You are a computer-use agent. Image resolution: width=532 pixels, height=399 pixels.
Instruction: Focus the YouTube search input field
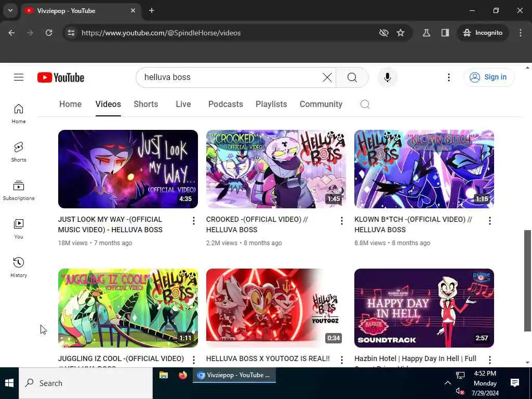coord(231,77)
